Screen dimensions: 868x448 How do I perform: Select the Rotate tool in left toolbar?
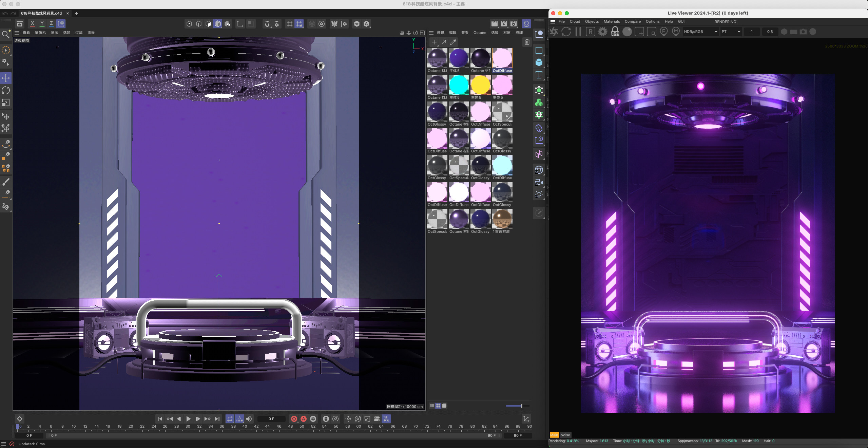[6, 90]
